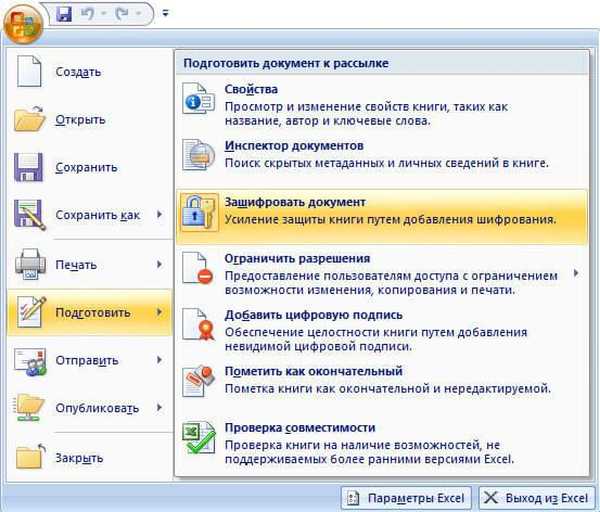The width and height of the screenshot is (600, 512).
Task: Click the folder icon next to Закрыть
Action: pos(31,456)
